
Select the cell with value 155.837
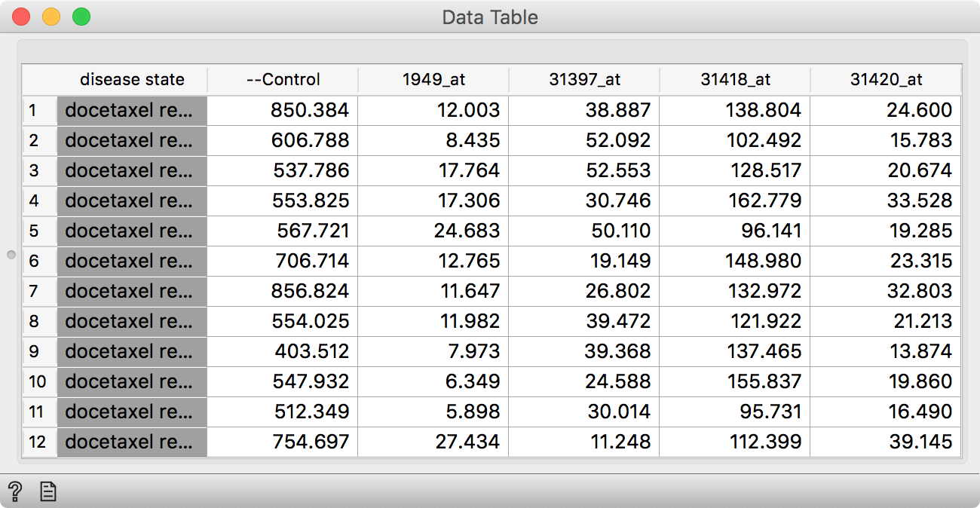coord(735,381)
